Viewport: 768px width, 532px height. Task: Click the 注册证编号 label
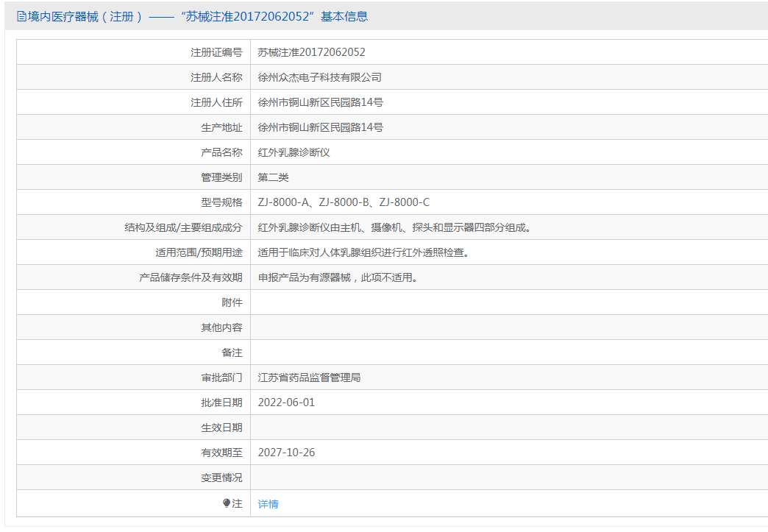(216, 52)
